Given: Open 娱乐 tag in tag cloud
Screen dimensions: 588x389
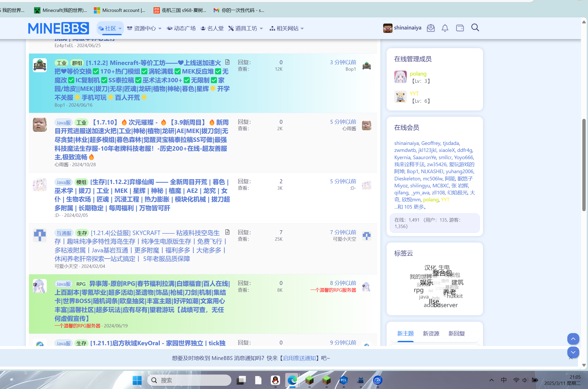Looking at the screenshot, I should (x=427, y=282).
